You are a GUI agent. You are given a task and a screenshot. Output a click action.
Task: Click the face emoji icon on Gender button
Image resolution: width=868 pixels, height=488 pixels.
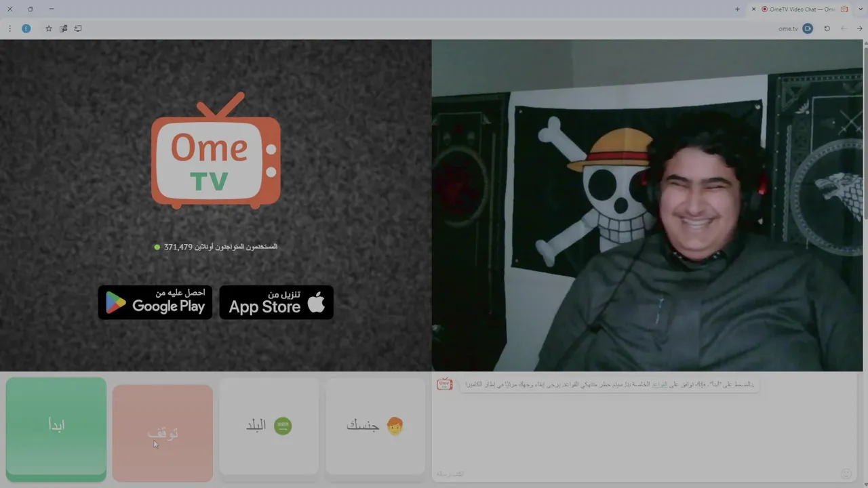(395, 426)
